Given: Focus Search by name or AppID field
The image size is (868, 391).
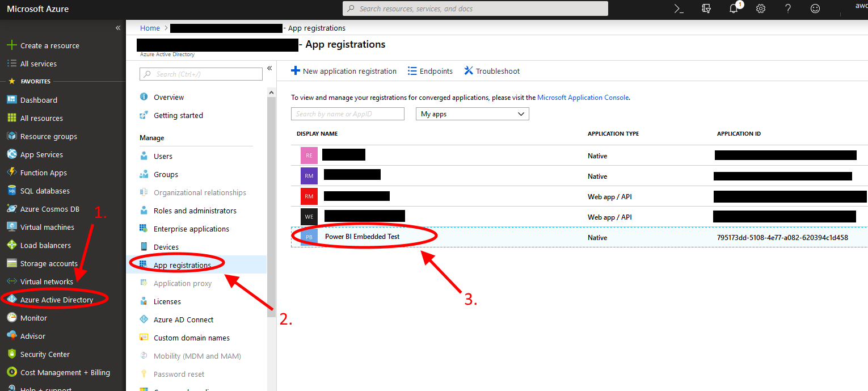Looking at the screenshot, I should coord(348,114).
